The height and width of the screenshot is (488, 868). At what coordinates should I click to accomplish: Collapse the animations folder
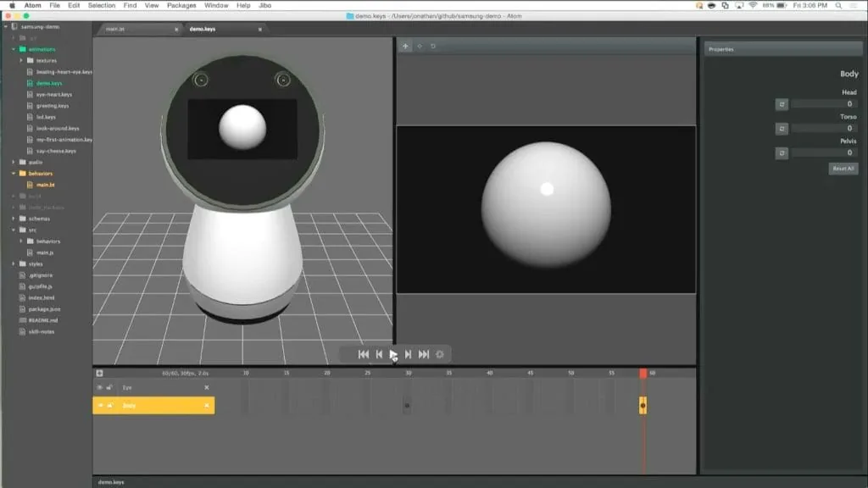point(14,49)
